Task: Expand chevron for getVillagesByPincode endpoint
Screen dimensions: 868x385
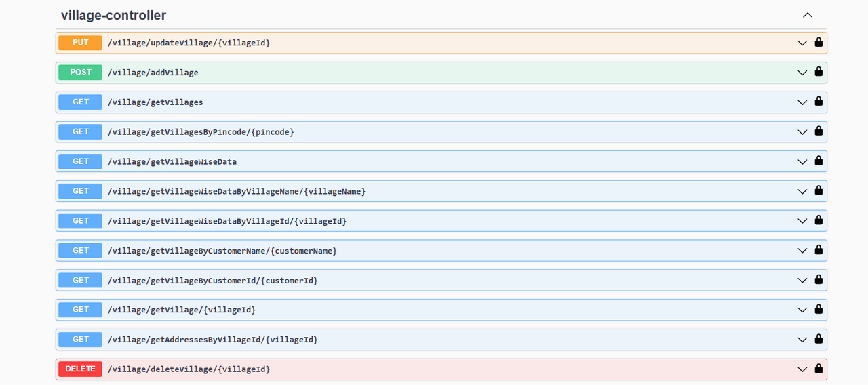Action: pyautogui.click(x=802, y=132)
